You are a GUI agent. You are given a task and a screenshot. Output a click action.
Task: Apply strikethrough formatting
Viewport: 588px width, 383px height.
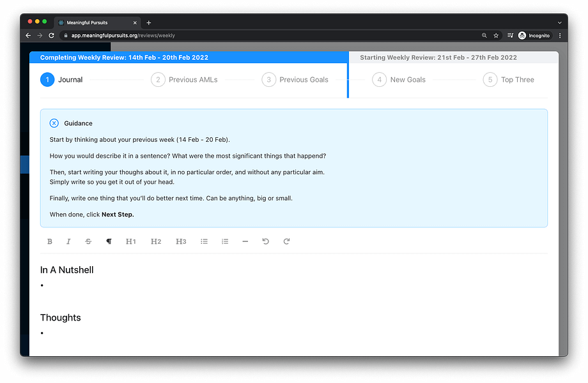pyautogui.click(x=88, y=241)
